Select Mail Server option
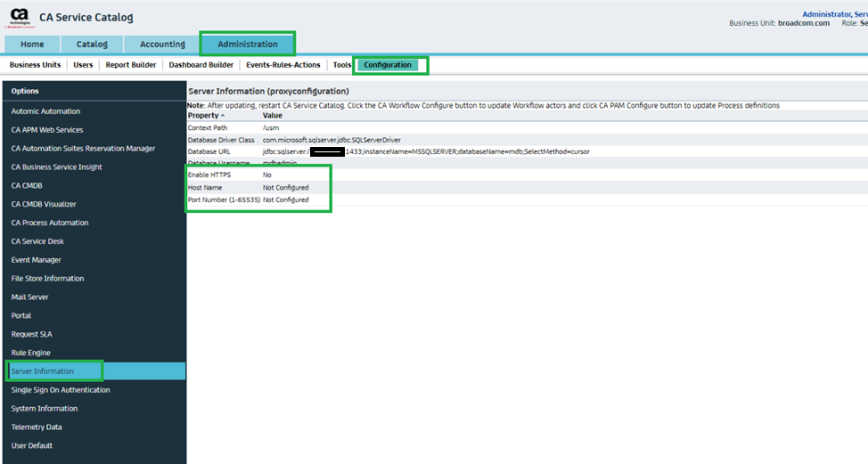This screenshot has height=464, width=868. (30, 297)
